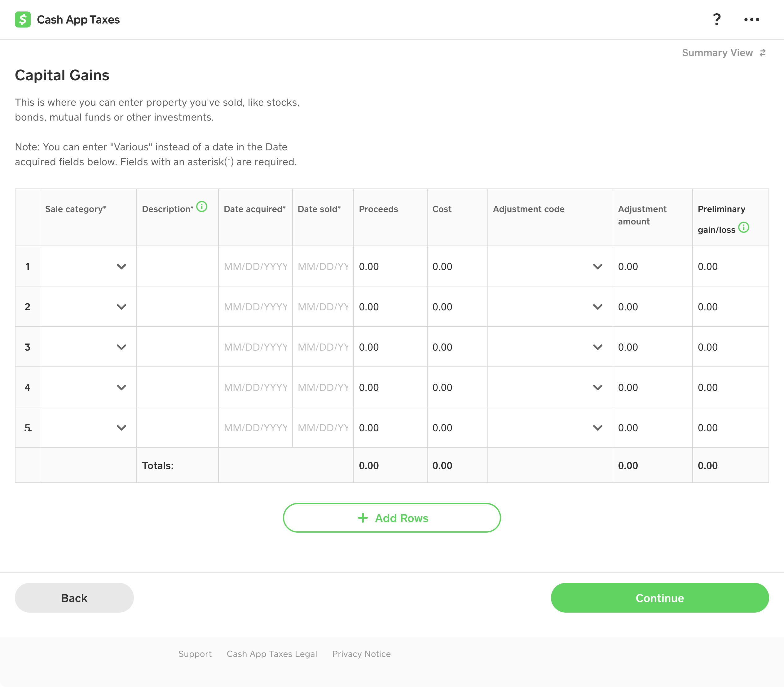Select the Date sold field in row 4
784x687 pixels.
pyautogui.click(x=323, y=387)
